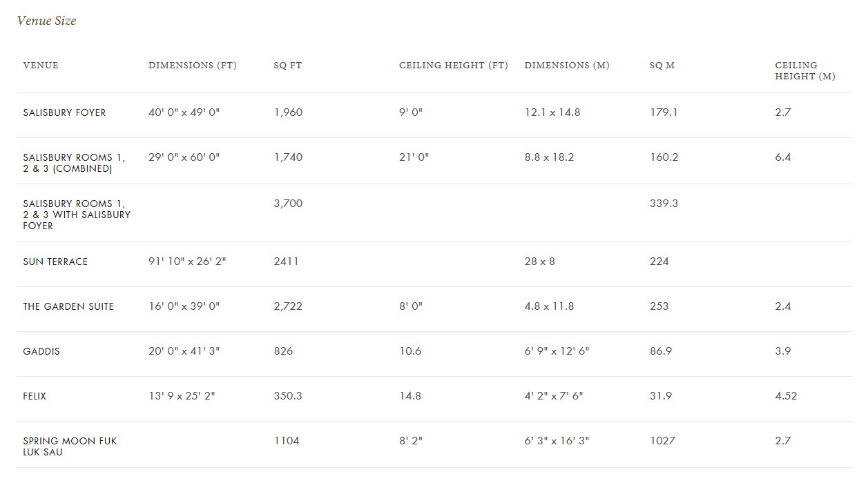Viewport: 868px width, 483px height.
Task: Click the 1,960 square feet value
Action: 288,112
